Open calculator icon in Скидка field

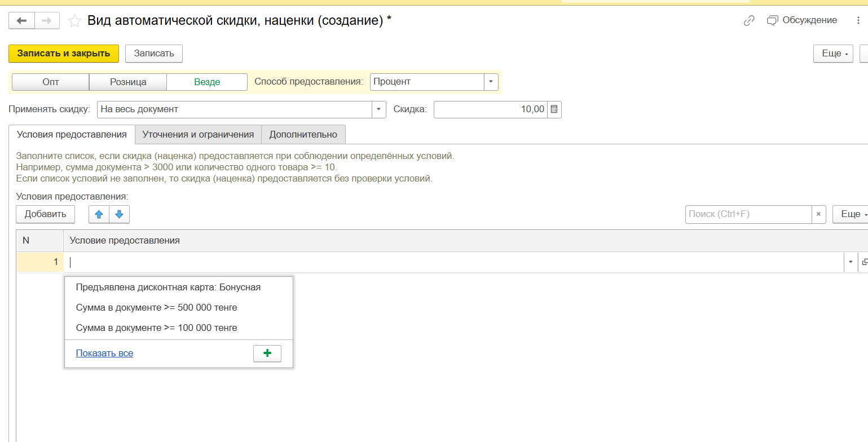coord(554,109)
